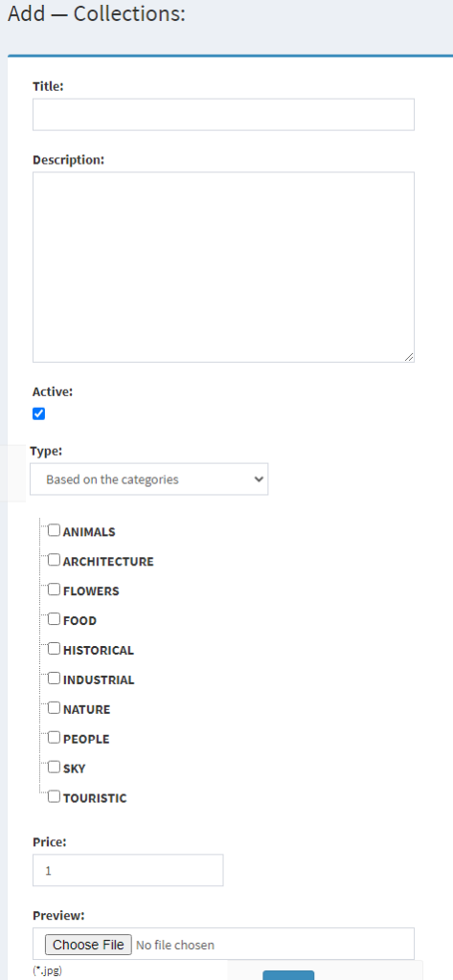Click the Description resize handle corner
The height and width of the screenshot is (980, 453).
point(409,356)
